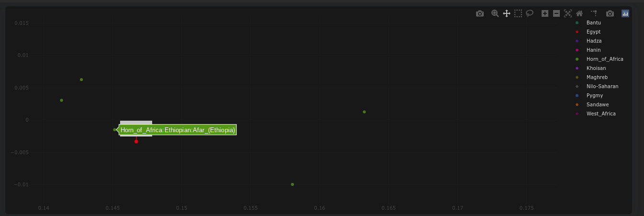This screenshot has height=216, width=644.
Task: Choose the Lasso Select tool
Action: tap(530, 13)
